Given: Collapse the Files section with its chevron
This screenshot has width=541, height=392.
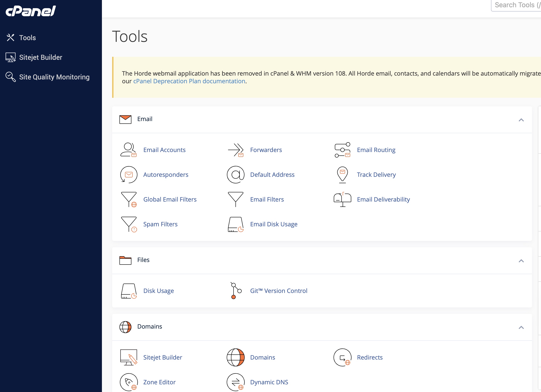Looking at the screenshot, I should [521, 261].
